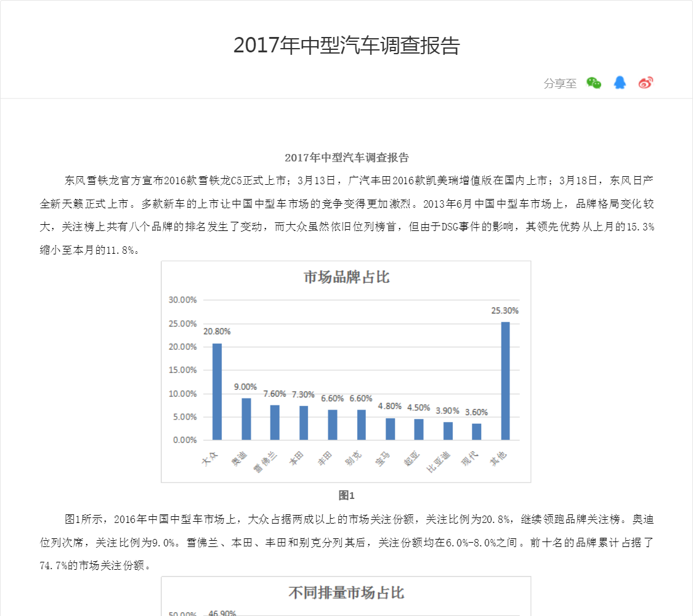Click the paragraph beginning 东风雪铁龙官方宣布
This screenshot has height=616, width=693.
pos(346,215)
